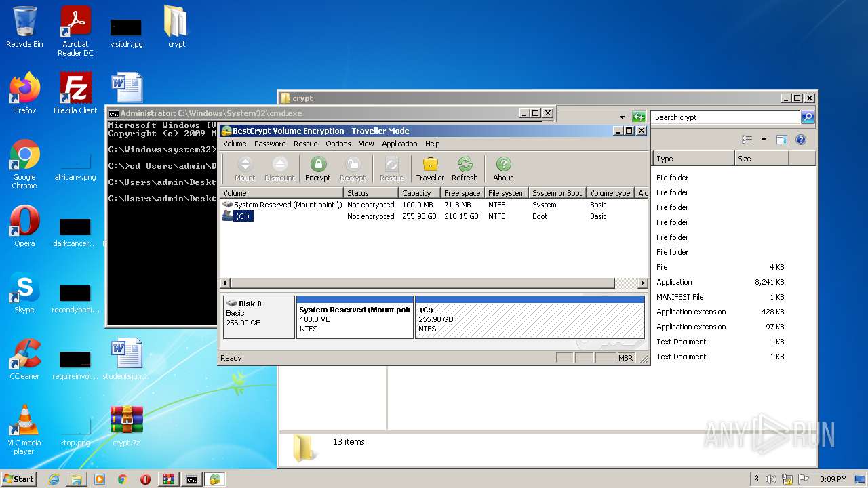Click the volume icon in system tray

click(x=771, y=479)
